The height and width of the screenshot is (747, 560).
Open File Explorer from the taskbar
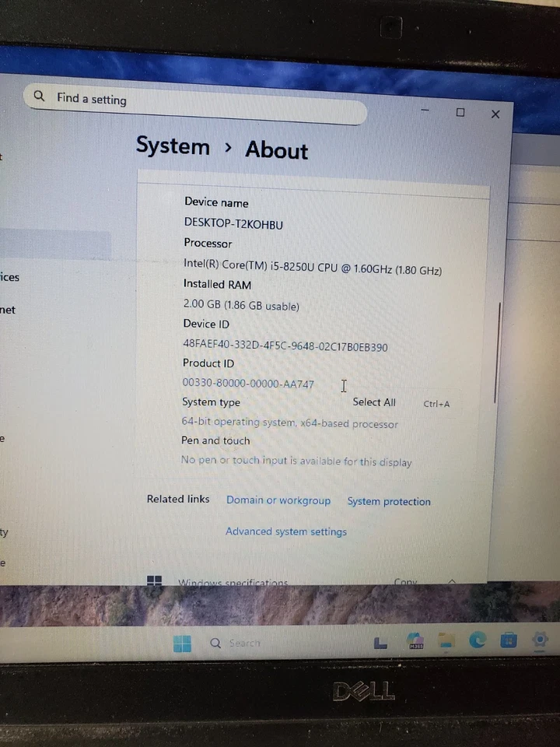[x=446, y=640]
